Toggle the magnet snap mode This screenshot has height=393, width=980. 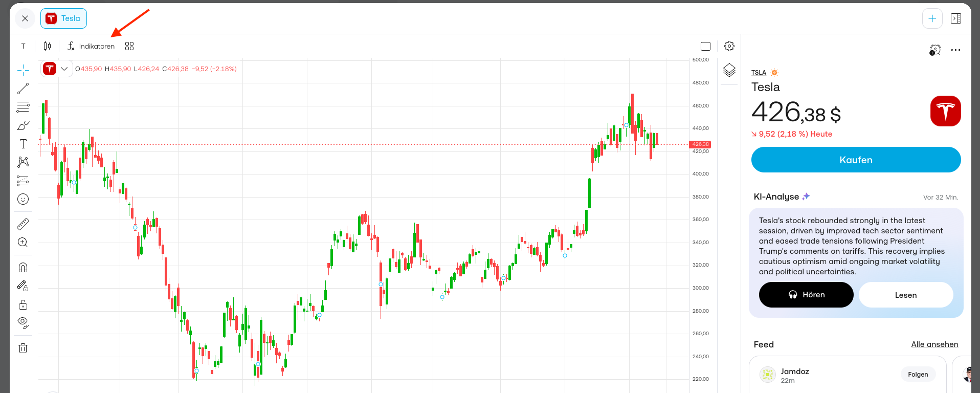point(23,268)
